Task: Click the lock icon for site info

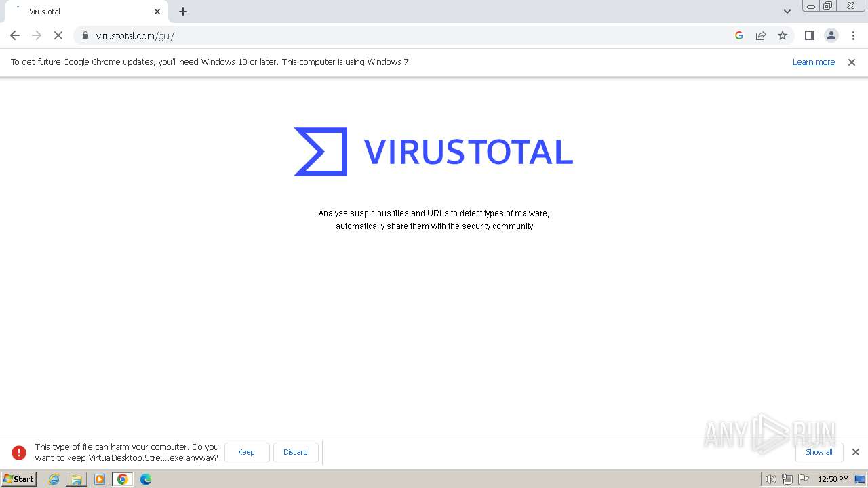Action: (85, 35)
